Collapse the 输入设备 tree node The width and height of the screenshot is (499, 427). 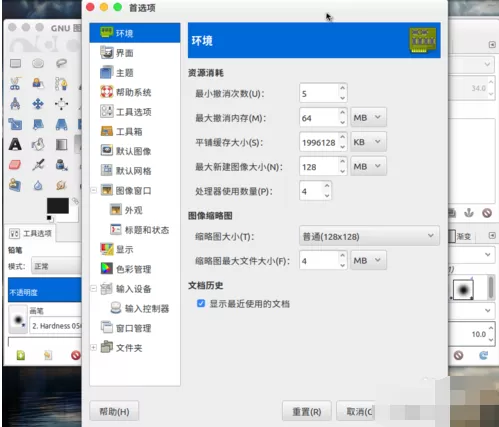pyautogui.click(x=94, y=288)
